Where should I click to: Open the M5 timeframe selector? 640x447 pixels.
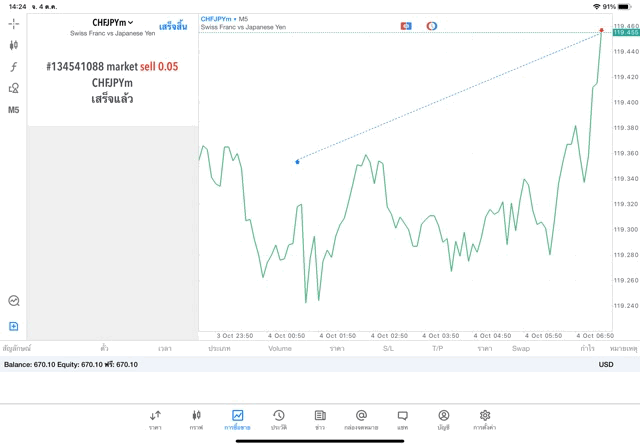(14, 110)
